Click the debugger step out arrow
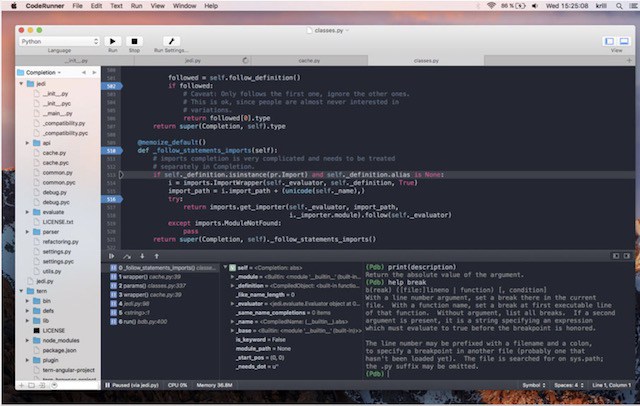 (x=155, y=256)
